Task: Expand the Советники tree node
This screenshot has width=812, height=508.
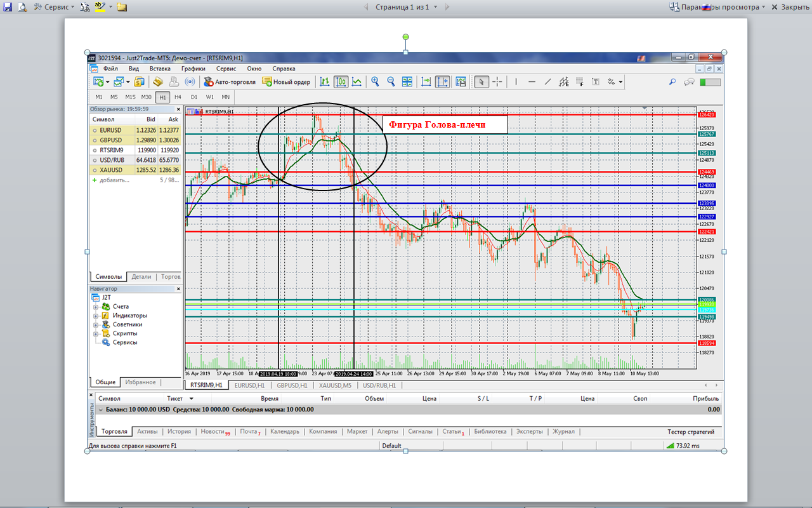Action: [96, 324]
